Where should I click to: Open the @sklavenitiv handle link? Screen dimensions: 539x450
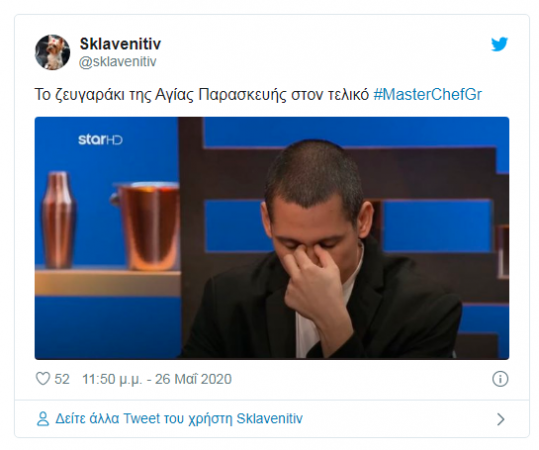pyautogui.click(x=118, y=62)
